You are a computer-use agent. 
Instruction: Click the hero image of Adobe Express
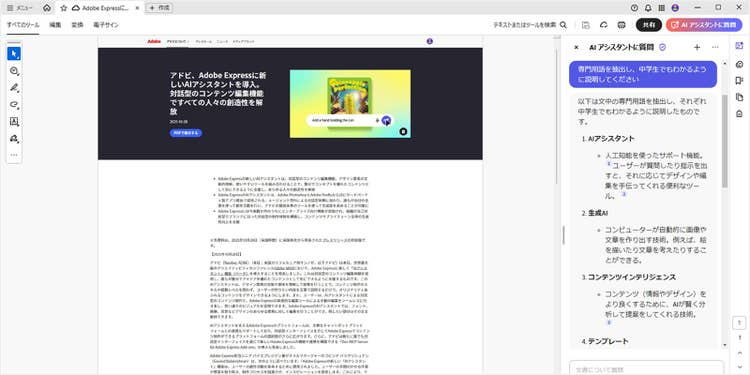click(350, 104)
